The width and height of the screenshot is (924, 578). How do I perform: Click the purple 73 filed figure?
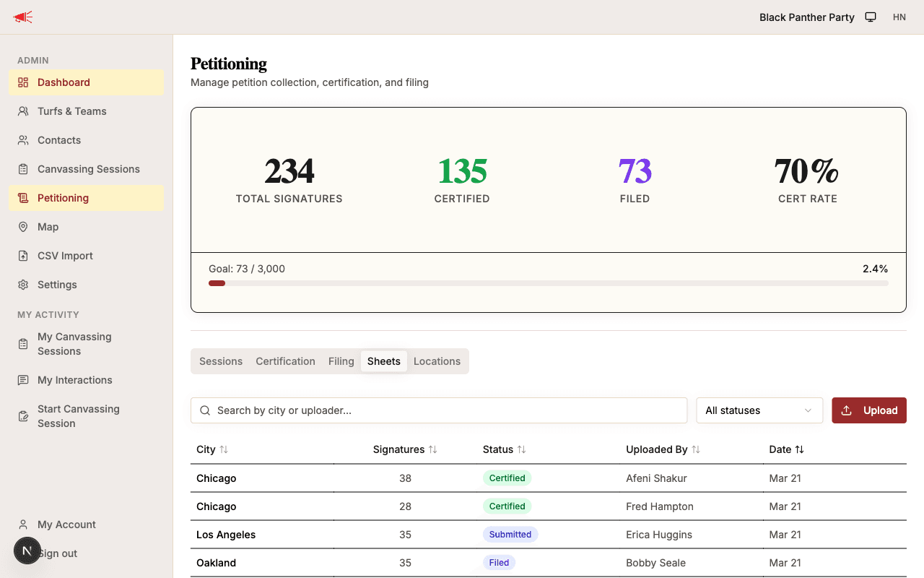635,172
